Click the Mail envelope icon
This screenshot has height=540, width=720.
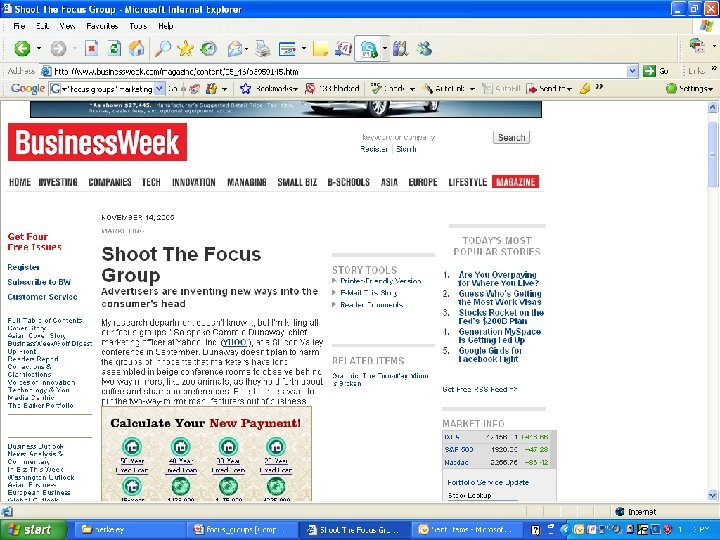coord(235,48)
